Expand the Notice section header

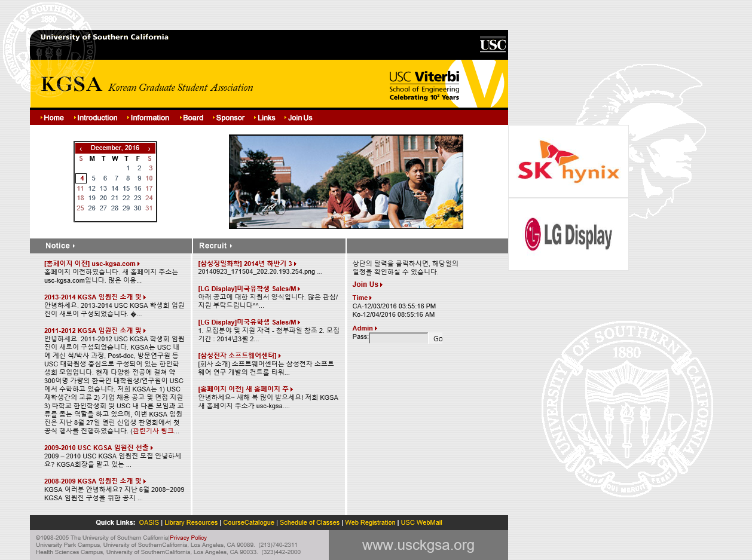pos(60,246)
